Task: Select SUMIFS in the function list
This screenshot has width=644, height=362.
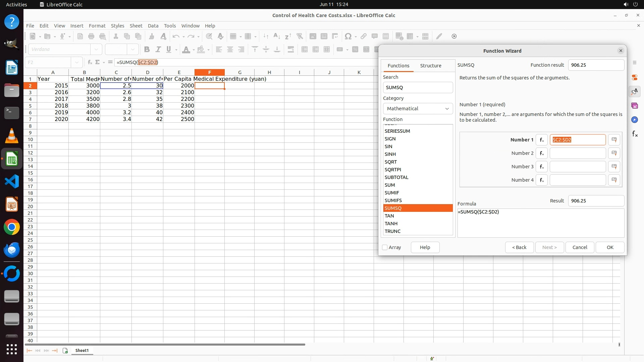Action: click(393, 200)
